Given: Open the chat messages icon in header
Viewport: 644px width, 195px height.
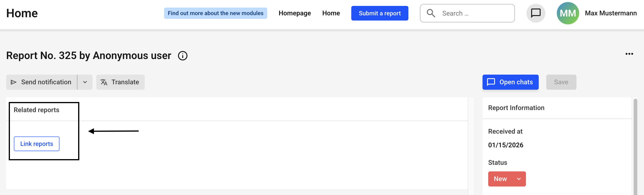Looking at the screenshot, I should pos(535,13).
